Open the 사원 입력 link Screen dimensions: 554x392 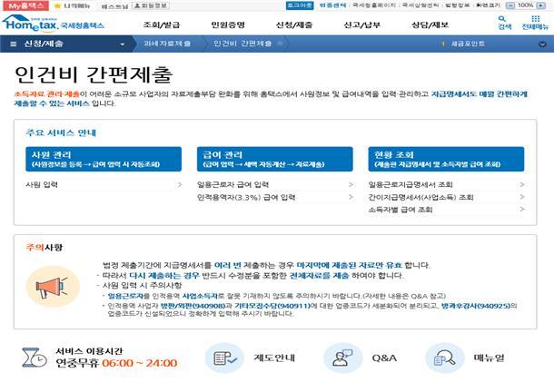tap(42, 184)
